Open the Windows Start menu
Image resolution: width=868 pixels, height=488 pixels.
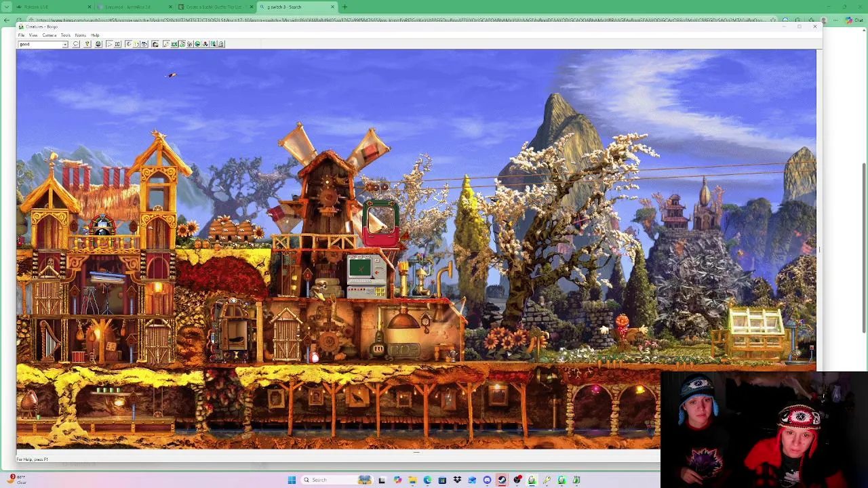[292, 480]
